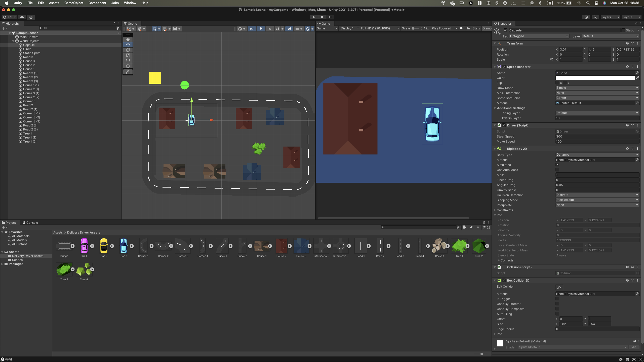Open the GameObject menu
The height and width of the screenshot is (362, 644).
(x=74, y=3)
